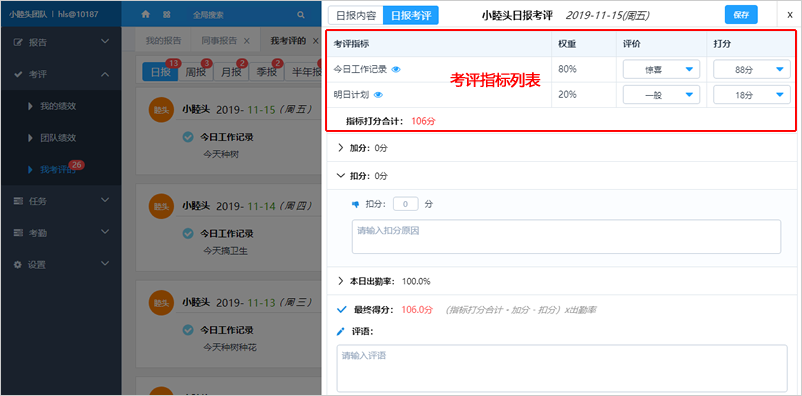802x396 pixels.
Task: Click the 考勤 sidebar icon
Action: [18, 233]
